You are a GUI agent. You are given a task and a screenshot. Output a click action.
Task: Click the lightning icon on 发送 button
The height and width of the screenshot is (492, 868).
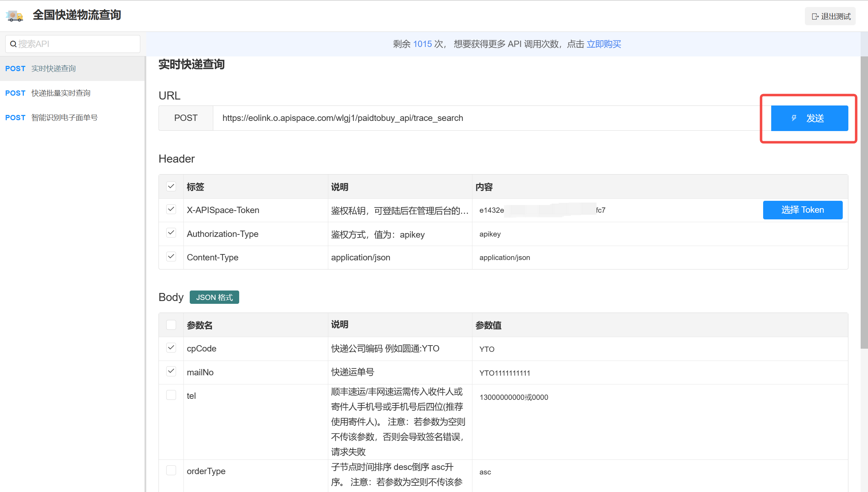point(794,118)
